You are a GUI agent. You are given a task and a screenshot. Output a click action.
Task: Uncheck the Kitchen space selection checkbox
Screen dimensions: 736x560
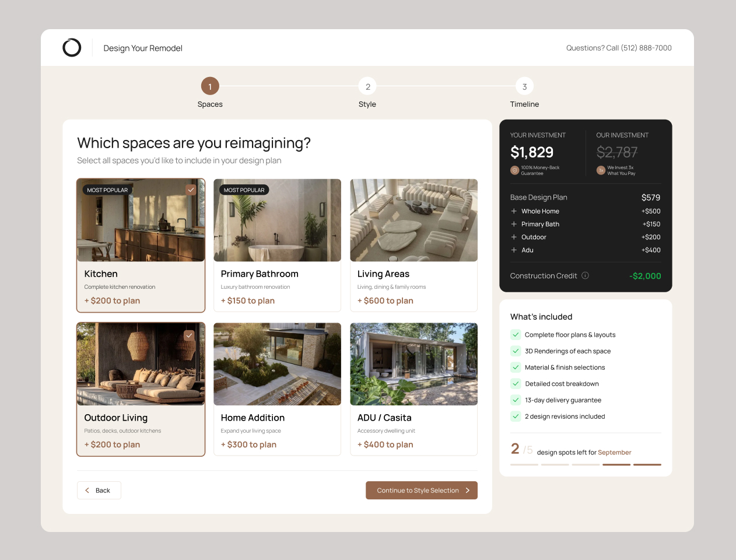191,190
